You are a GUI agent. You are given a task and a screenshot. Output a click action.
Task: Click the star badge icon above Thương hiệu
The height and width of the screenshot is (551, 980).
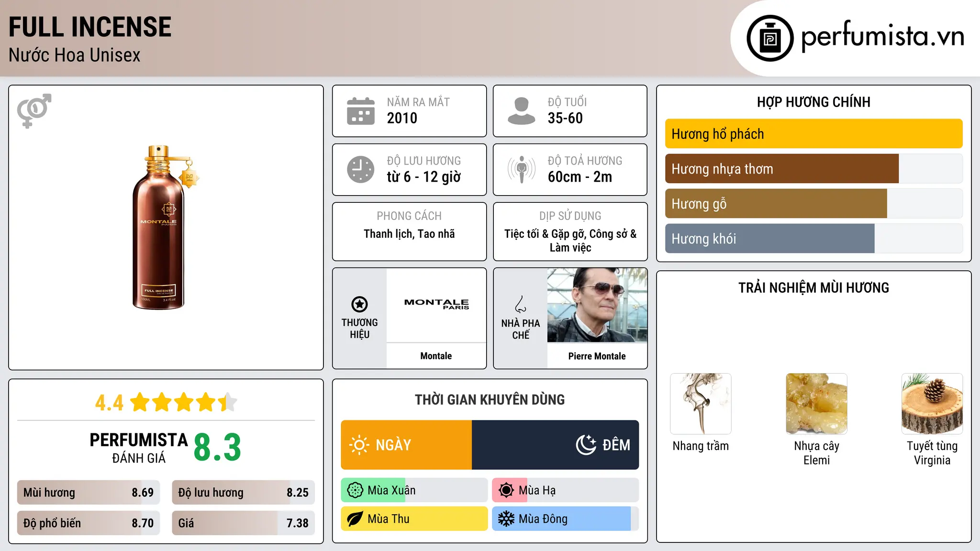coord(359,304)
